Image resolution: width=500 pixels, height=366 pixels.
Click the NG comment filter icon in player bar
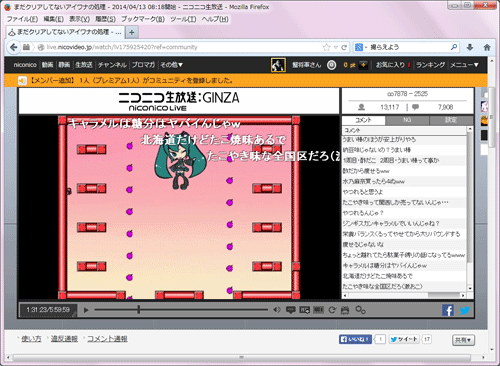coord(304,310)
